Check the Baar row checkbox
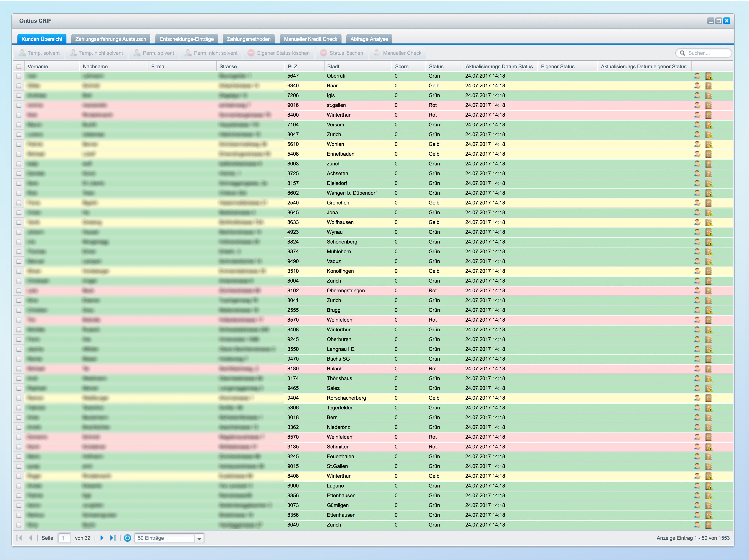The width and height of the screenshot is (749, 560). (19, 86)
